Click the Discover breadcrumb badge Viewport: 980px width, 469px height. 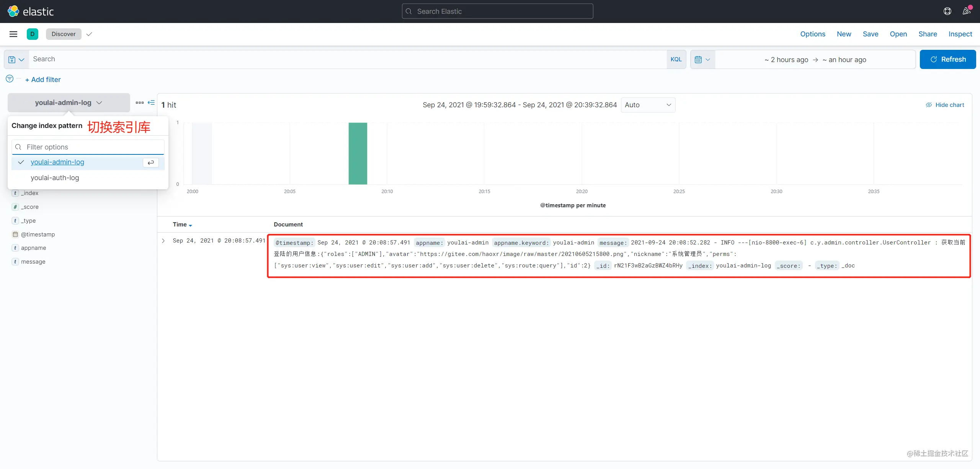[x=64, y=34]
